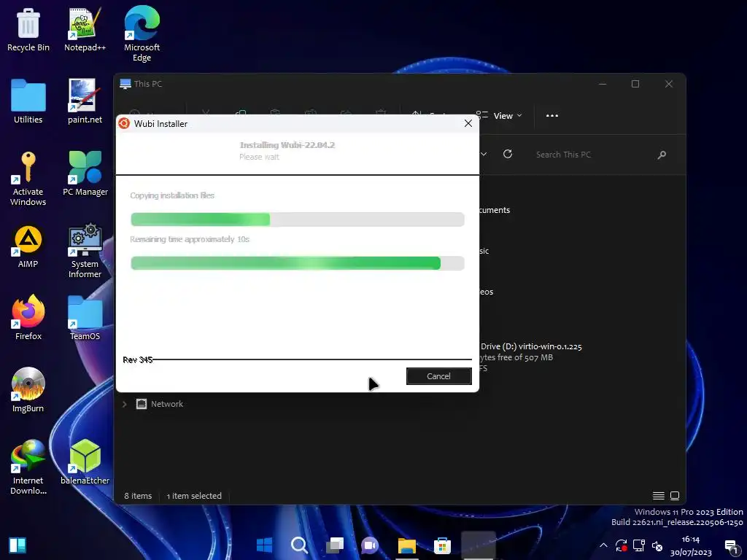
Task: Open Microsoft Store from taskbar
Action: [x=443, y=545]
